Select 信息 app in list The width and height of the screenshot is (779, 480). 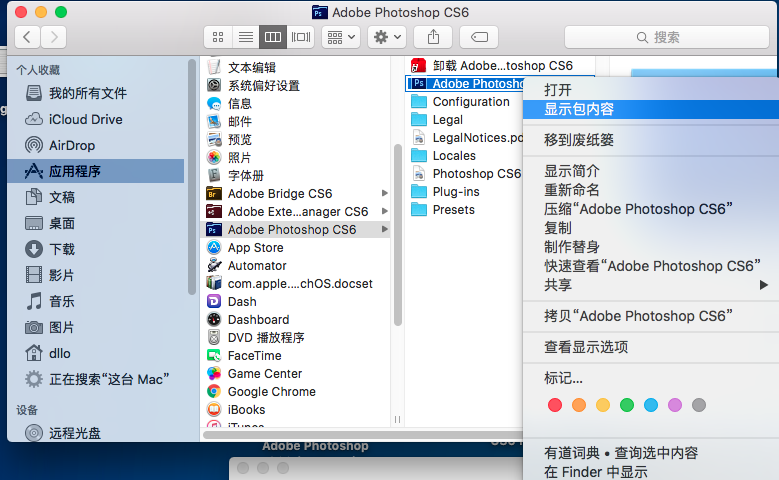[295, 103]
